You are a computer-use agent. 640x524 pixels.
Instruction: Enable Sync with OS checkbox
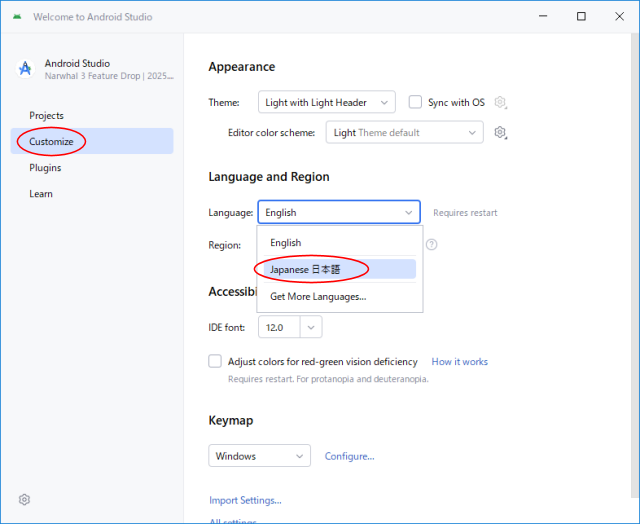415,102
